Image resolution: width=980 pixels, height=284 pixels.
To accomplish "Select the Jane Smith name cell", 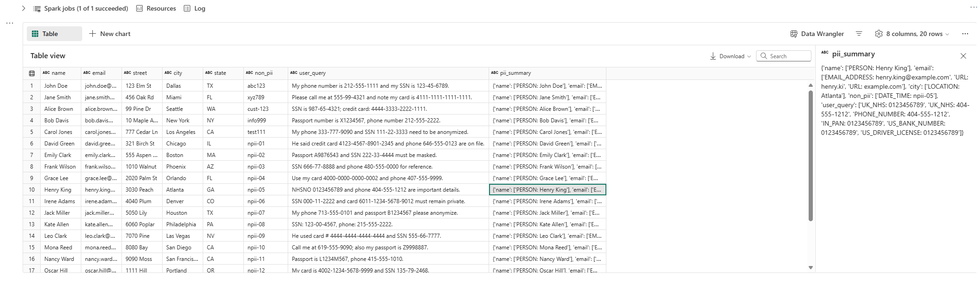I will pyautogui.click(x=60, y=97).
